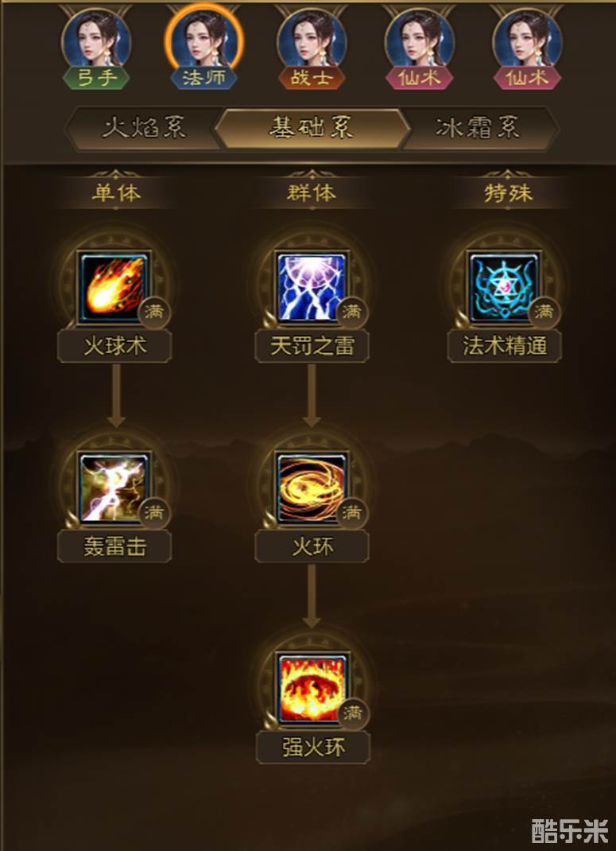Select the 火球术 fireball skill icon
The width and height of the screenshot is (616, 851).
pos(114,286)
